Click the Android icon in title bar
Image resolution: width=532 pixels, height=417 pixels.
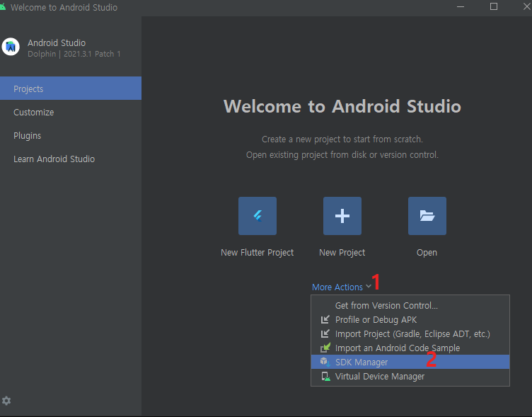click(3, 7)
